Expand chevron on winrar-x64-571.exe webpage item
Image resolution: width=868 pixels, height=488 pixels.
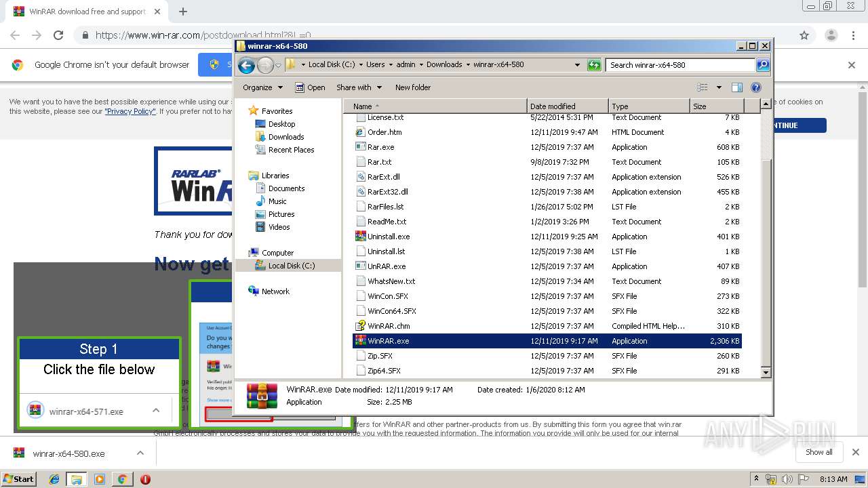click(156, 410)
